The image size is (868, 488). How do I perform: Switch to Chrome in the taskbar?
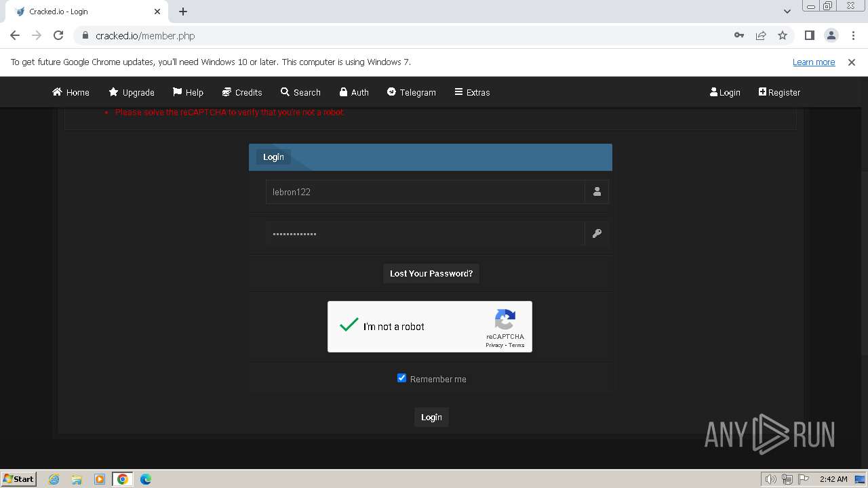coord(122,479)
